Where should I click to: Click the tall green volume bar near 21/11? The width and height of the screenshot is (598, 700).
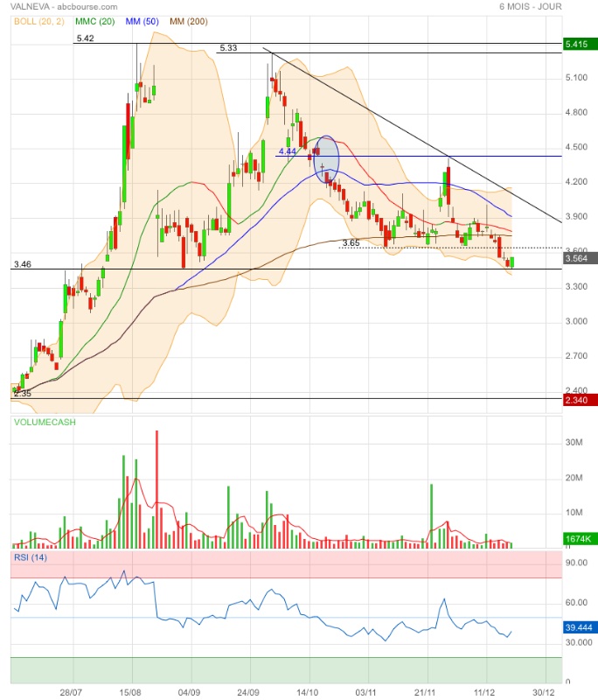pyautogui.click(x=431, y=516)
